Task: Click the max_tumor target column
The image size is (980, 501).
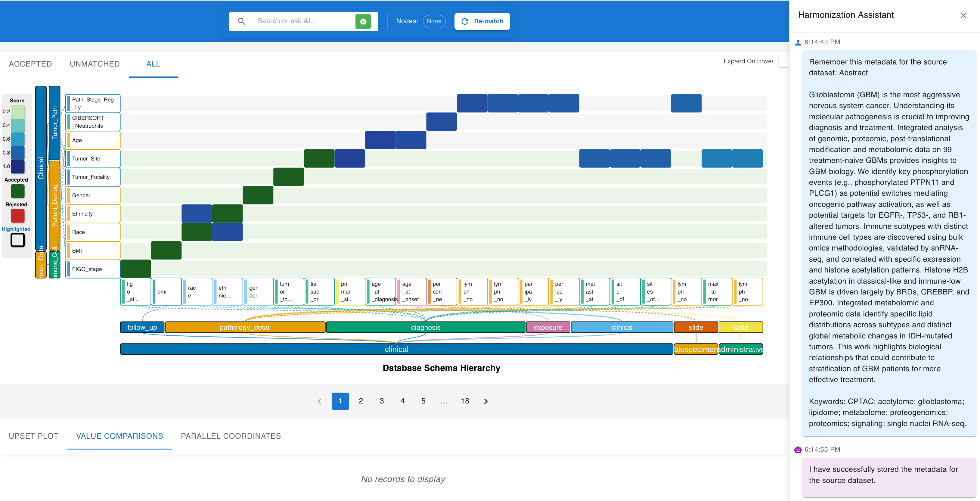Action: (717, 292)
